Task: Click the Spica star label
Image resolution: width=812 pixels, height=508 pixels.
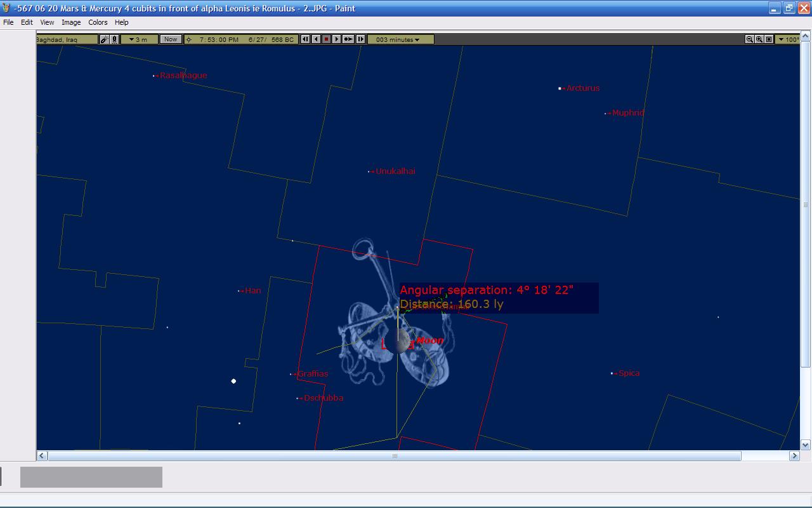Action: pos(629,373)
